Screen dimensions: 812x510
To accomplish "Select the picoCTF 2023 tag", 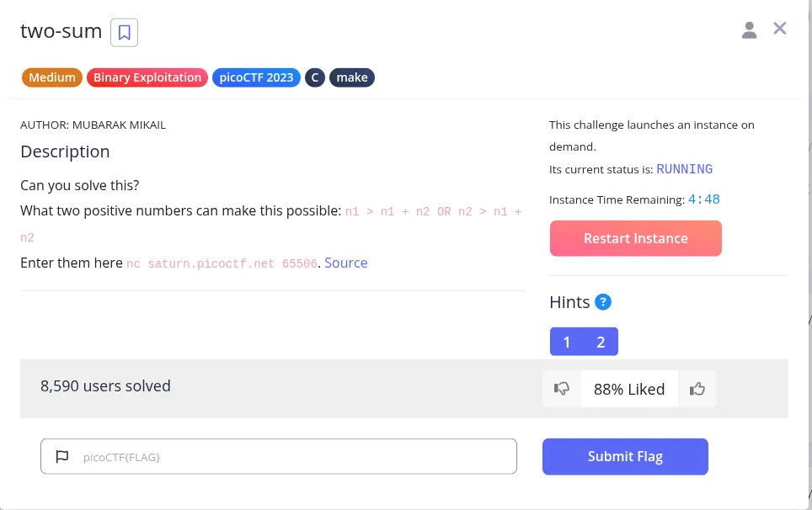I will (256, 77).
